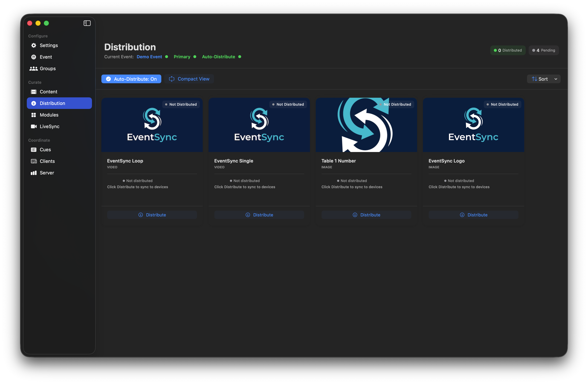Click the Groups people icon
Viewport: 588px width, 384px height.
click(x=34, y=69)
